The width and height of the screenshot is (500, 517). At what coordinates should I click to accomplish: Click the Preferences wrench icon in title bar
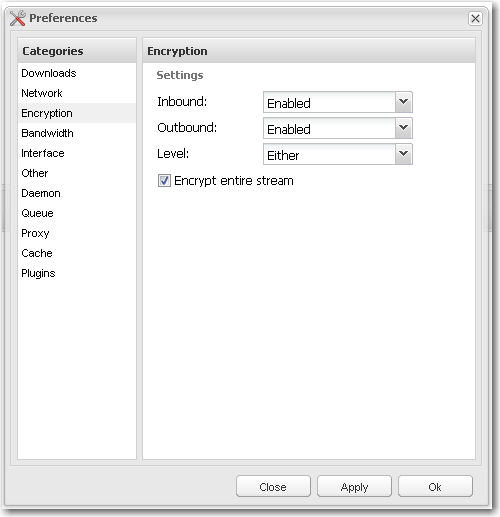point(17,18)
